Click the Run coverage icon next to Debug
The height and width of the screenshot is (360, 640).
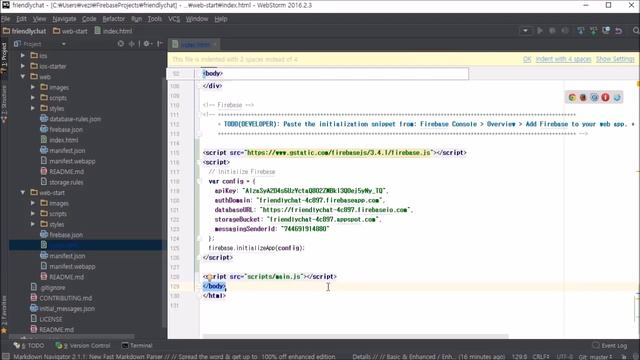[565, 31]
